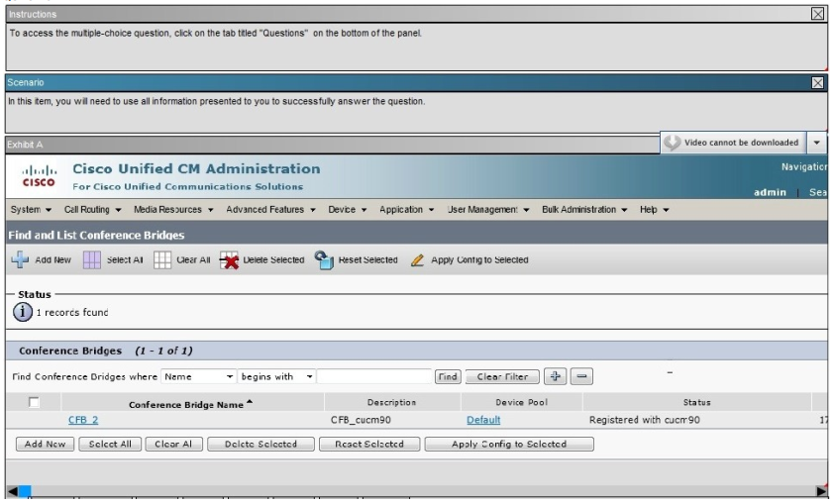This screenshot has width=834, height=504.
Task: Click the horizontal scrollbar right arrow
Action: (x=822, y=491)
